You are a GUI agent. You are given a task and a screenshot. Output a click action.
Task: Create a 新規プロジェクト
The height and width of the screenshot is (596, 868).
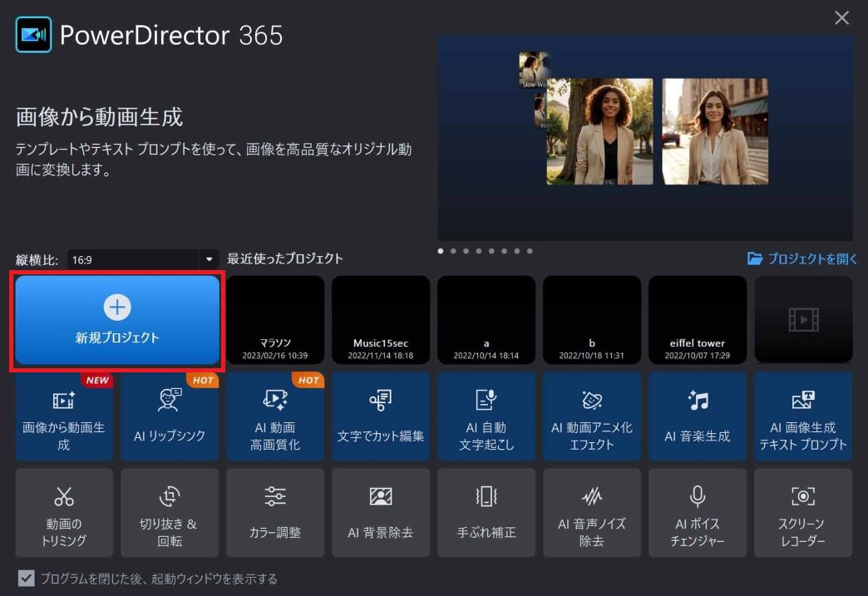point(117,320)
